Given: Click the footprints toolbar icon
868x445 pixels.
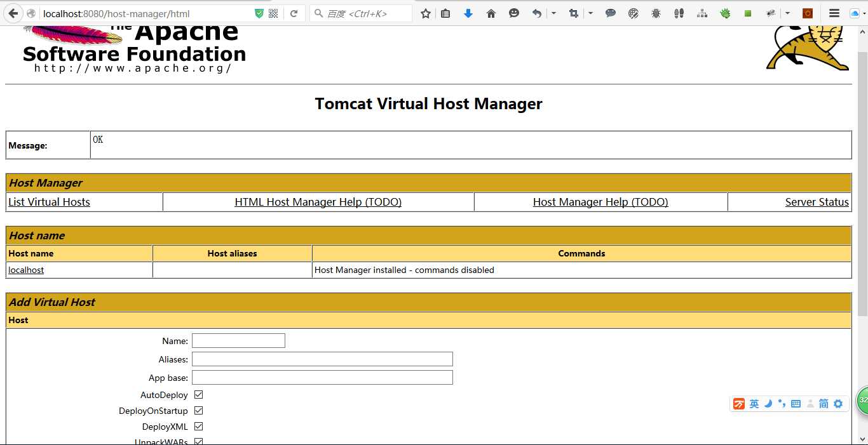Looking at the screenshot, I should [x=679, y=13].
